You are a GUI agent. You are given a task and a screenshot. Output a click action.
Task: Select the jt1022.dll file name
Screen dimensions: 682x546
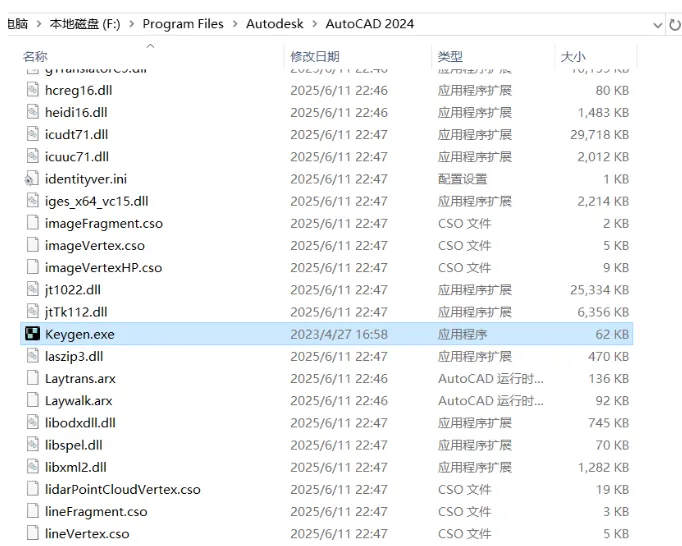(73, 290)
